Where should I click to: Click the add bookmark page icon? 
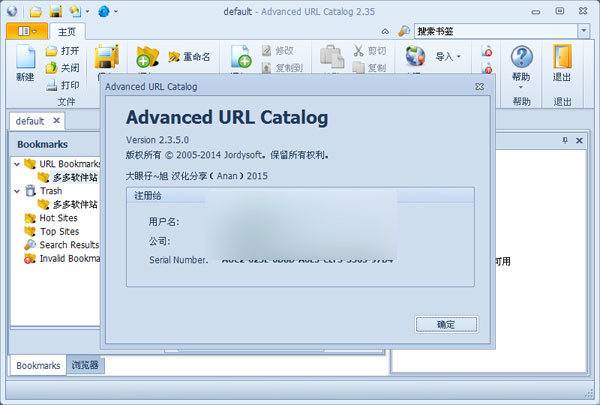click(241, 57)
